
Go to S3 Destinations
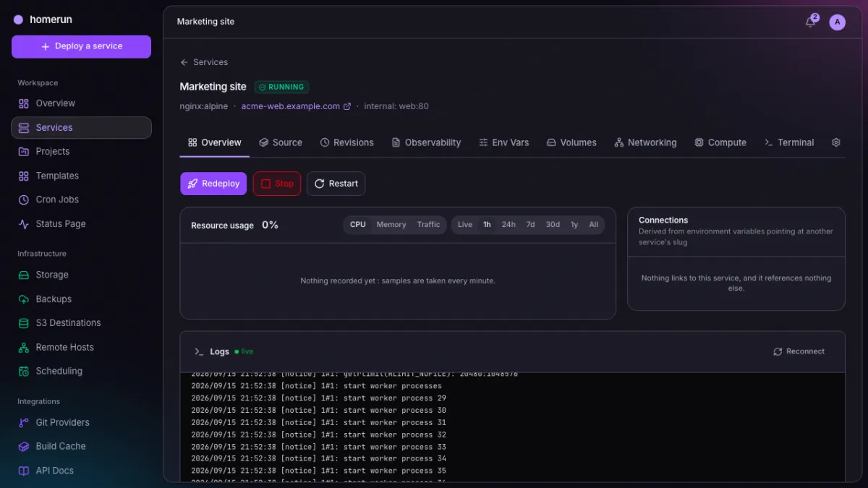pos(81,322)
